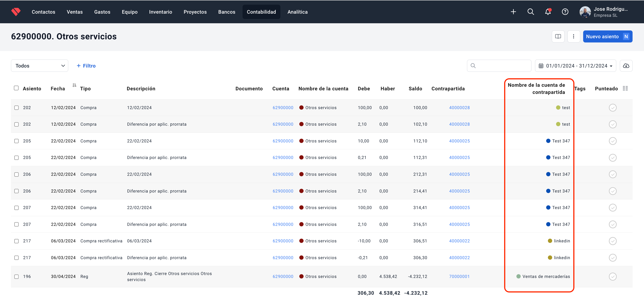The image size is (644, 305).
Task: Open contrapartida 40000022 in Saldo 306,51 row
Action: pos(459,241)
